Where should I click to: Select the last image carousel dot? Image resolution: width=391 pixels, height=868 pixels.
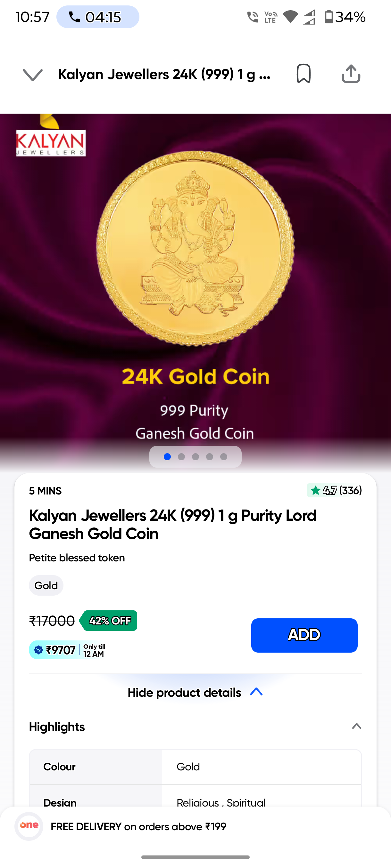coord(224,457)
